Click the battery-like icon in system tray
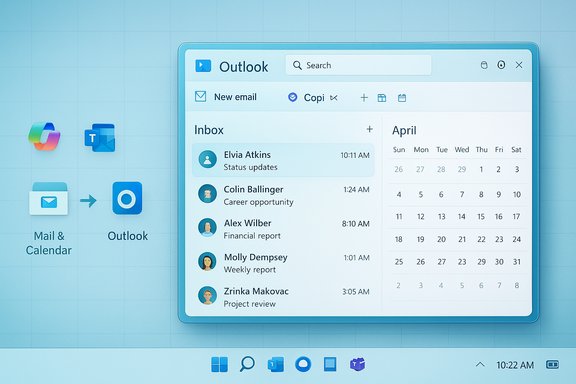This screenshot has width=576, height=384. [x=552, y=365]
